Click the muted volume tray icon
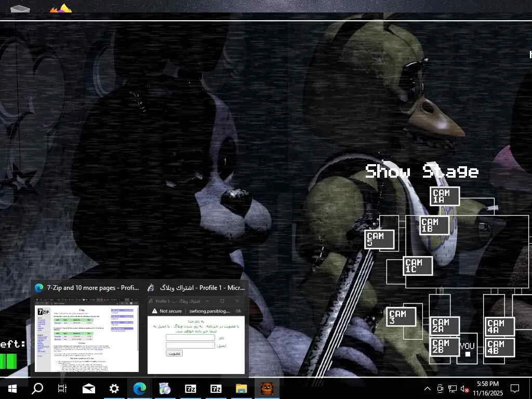The image size is (532, 399). click(x=464, y=389)
